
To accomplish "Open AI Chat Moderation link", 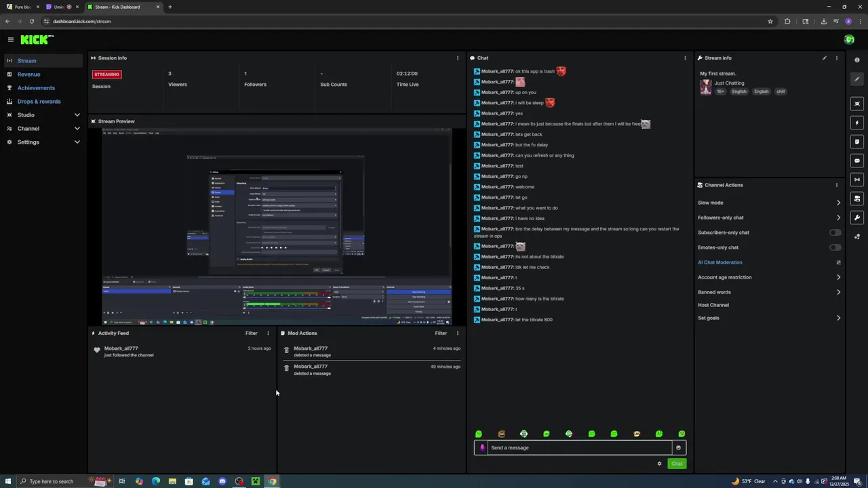I will pyautogui.click(x=720, y=262).
